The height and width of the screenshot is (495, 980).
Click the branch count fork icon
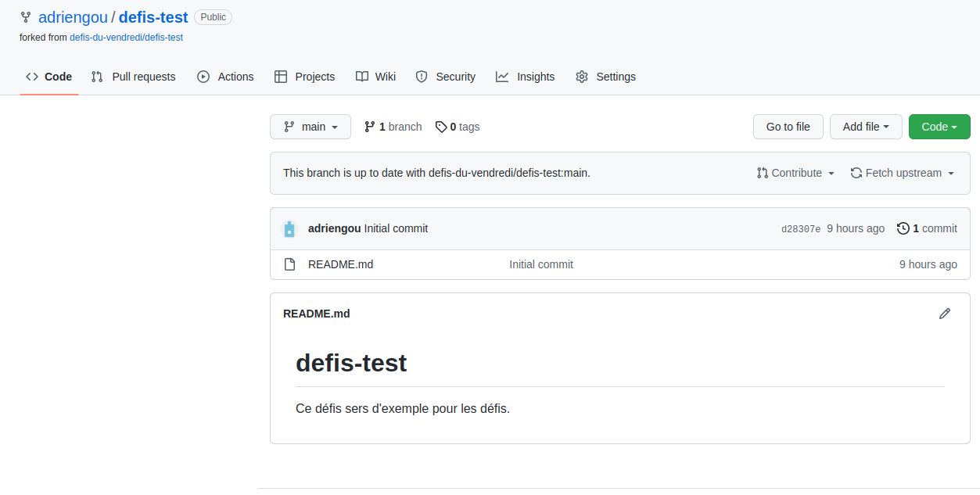pyautogui.click(x=370, y=127)
